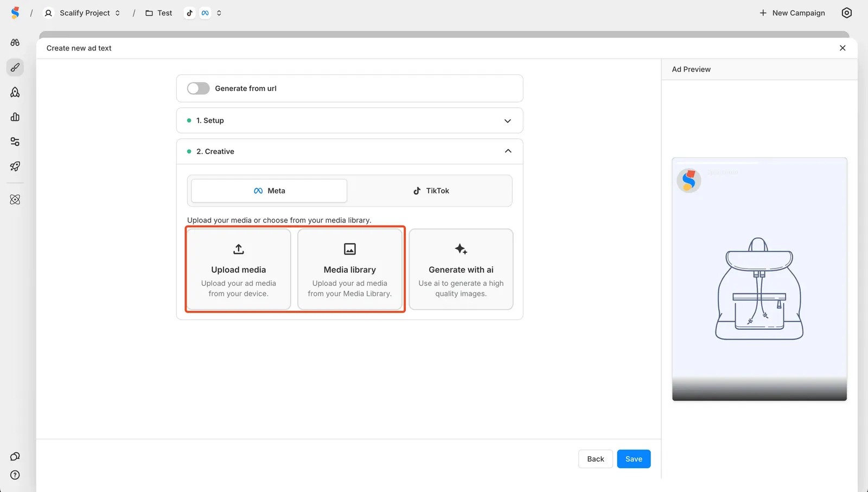Click the Back button
Screen dimensions: 868x492
click(595, 459)
